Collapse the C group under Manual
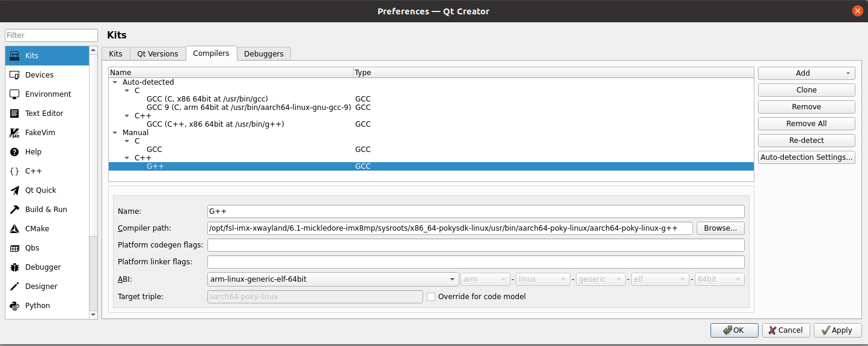Image resolution: width=868 pixels, height=346 pixels. pyautogui.click(x=126, y=141)
